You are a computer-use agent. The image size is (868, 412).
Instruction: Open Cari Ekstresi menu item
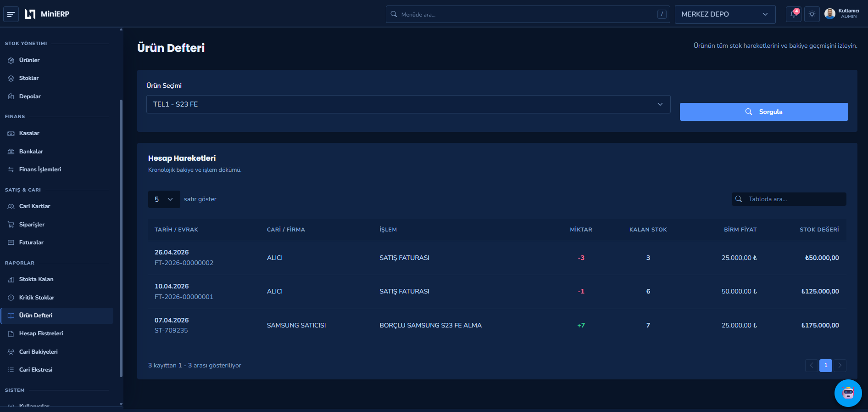point(57,370)
